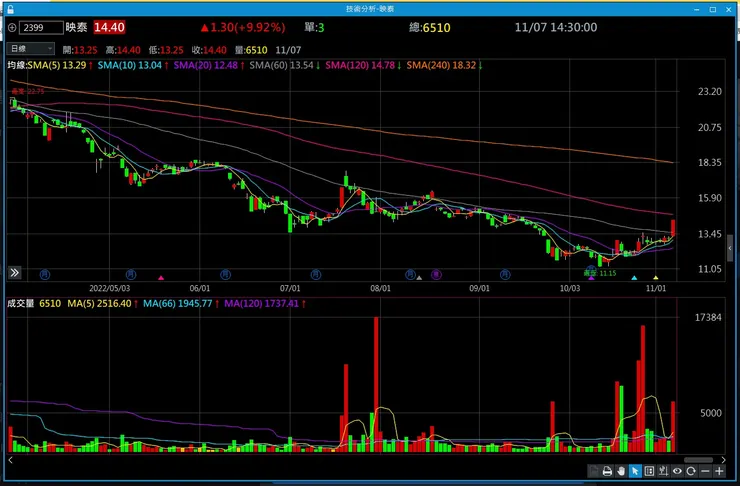The height and width of the screenshot is (486, 740).
Task: Click the magenta triangle marker before 06/01
Action: click(161, 278)
